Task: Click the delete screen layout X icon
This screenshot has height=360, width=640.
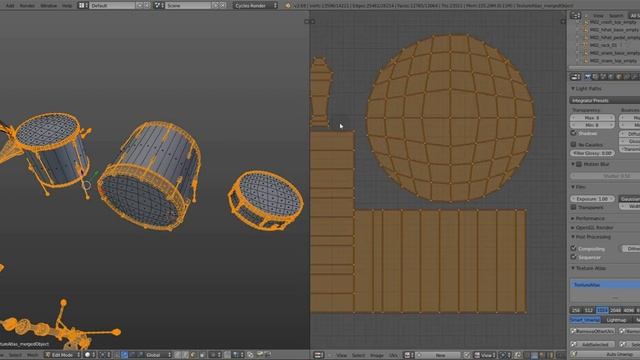Action: click(x=147, y=6)
